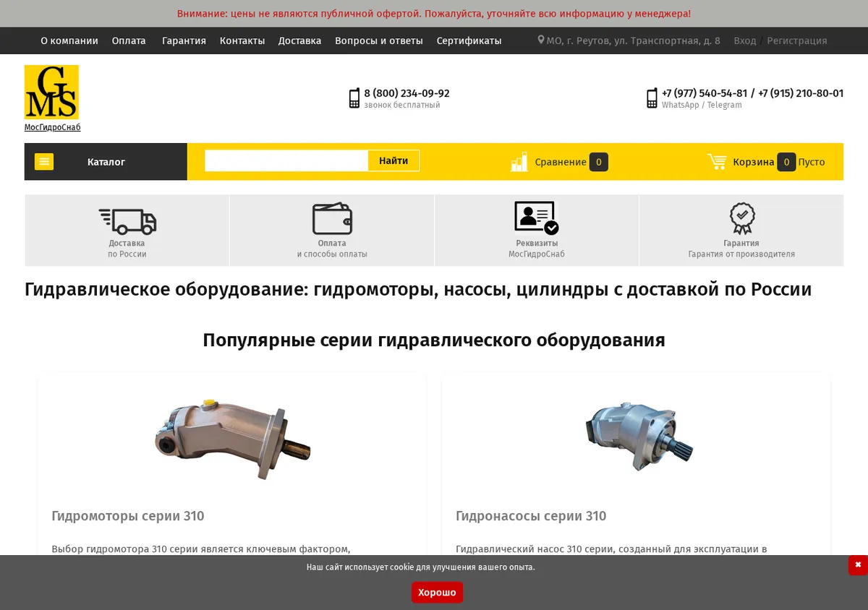Click the delivery truck icon
Screen dimensions: 868x610
click(127, 221)
